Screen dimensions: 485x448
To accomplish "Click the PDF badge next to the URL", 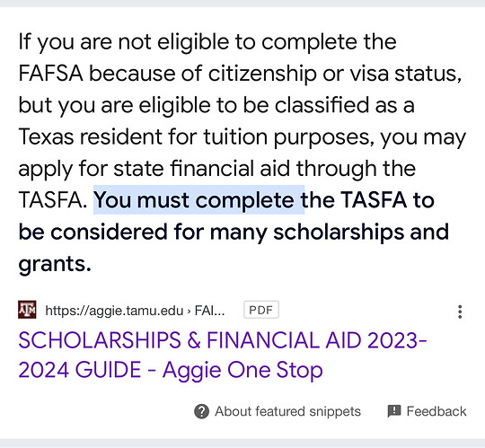I will pyautogui.click(x=261, y=310).
